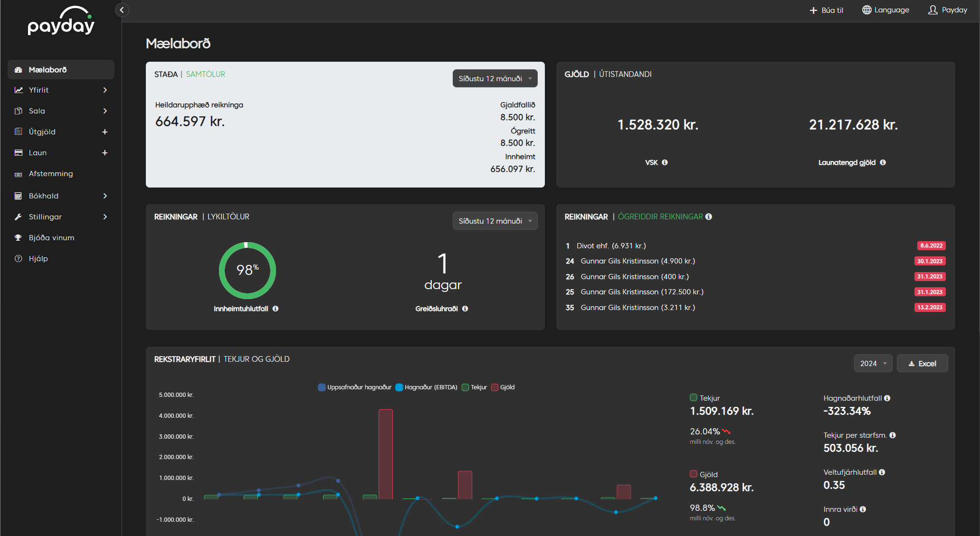
Task: Click the Útgjöld sidebar icon
Action: (x=19, y=132)
